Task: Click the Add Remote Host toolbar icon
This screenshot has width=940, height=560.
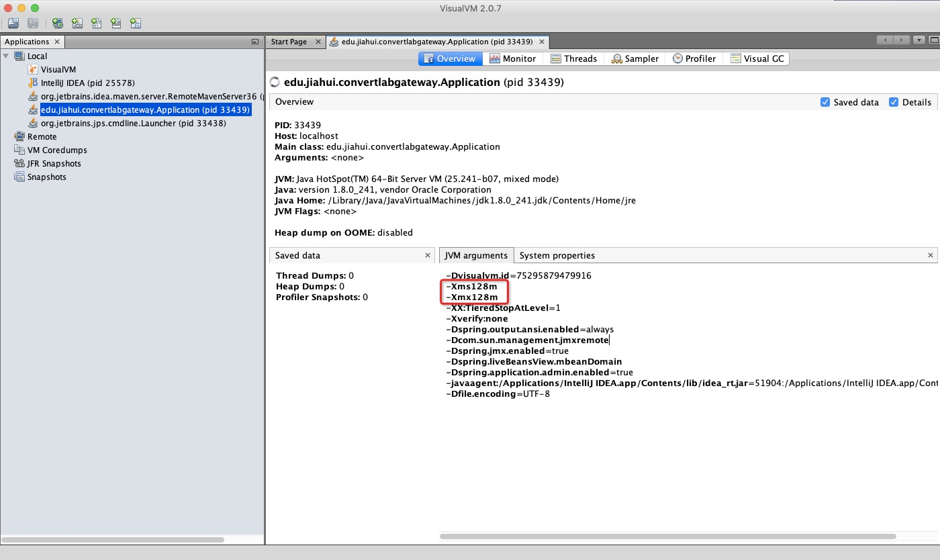Action: 58,24
